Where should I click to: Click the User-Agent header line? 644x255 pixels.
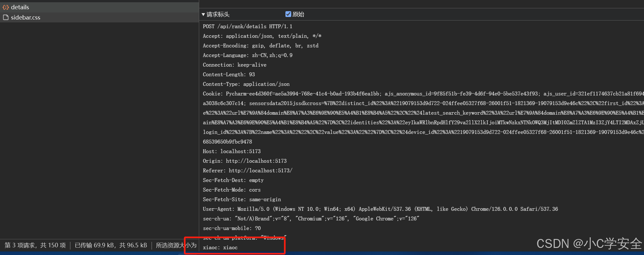coord(380,209)
